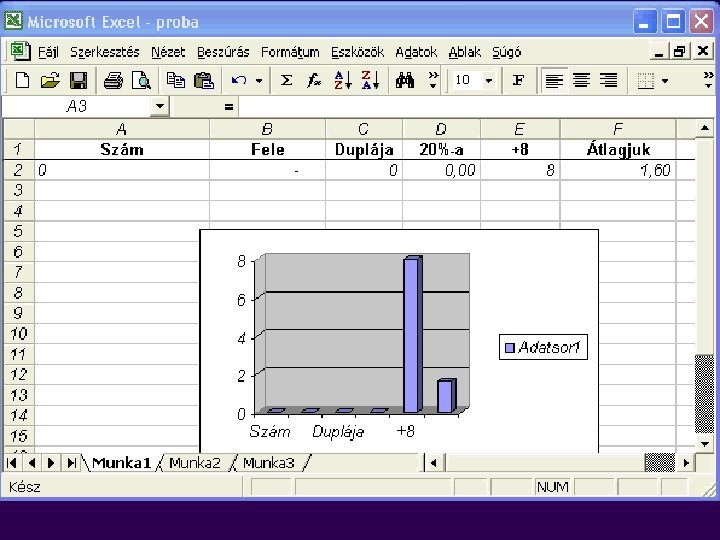Select column D header
The height and width of the screenshot is (540, 720).
click(441, 129)
